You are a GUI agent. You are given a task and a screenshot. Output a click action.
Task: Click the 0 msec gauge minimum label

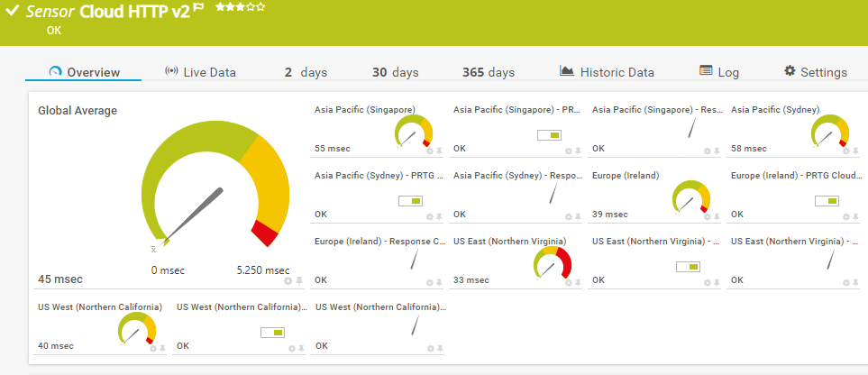(168, 270)
